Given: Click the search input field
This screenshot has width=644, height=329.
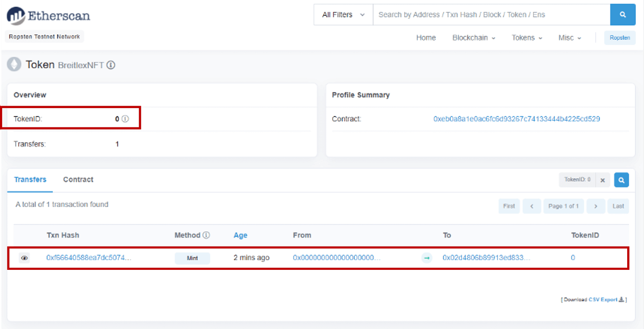Looking at the screenshot, I should [x=492, y=15].
